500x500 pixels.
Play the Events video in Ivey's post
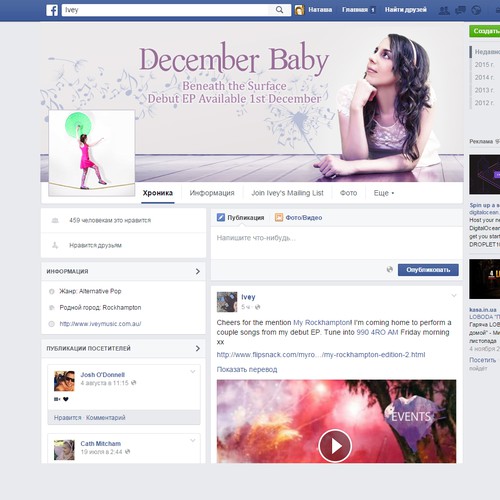point(335,446)
